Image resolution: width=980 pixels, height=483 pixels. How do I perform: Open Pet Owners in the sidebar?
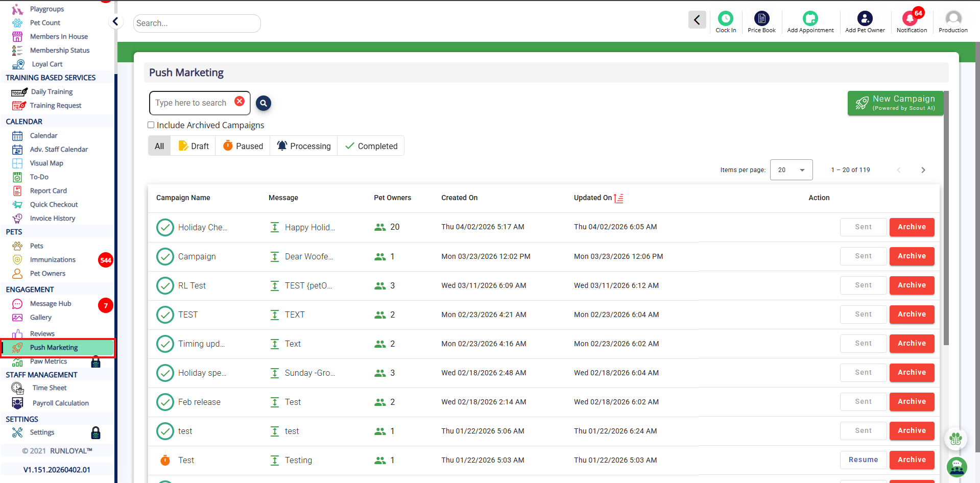click(47, 274)
